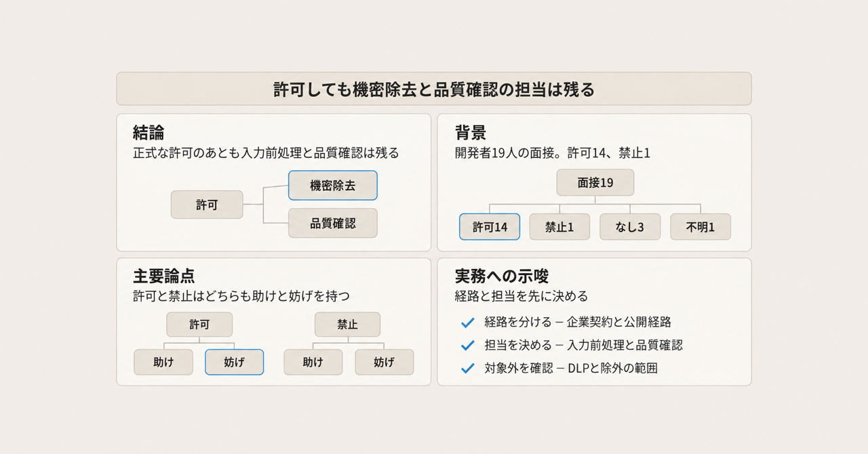Select the highlighted 妨げ node under 許可
This screenshot has height=454, width=868.
point(234,363)
